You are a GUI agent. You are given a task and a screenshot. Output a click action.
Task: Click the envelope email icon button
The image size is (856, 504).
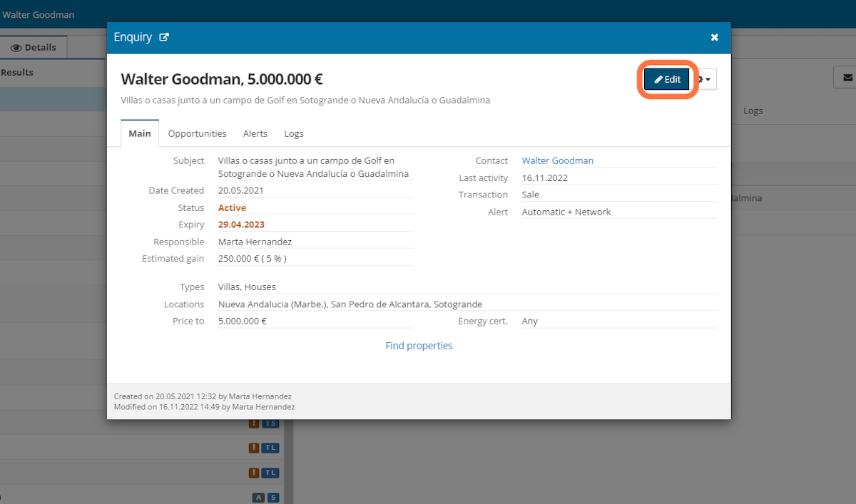847,77
